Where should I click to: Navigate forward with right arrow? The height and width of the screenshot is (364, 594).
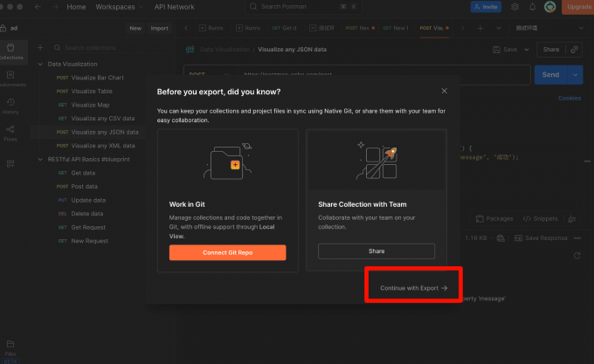tap(55, 7)
